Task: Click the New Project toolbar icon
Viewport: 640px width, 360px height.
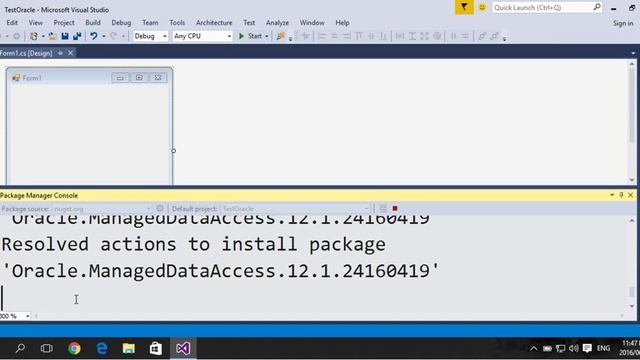Action: pyautogui.click(x=33, y=36)
